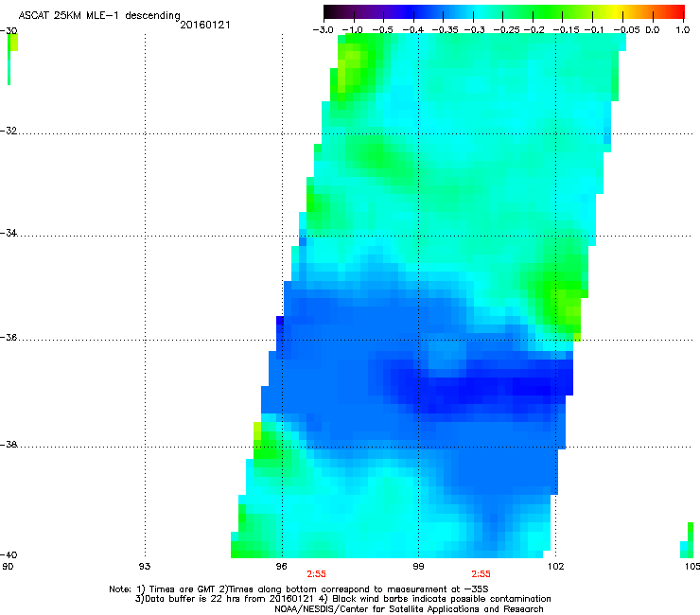Click the latitude axis label "-32"
The height and width of the screenshot is (615, 700).
(9, 131)
